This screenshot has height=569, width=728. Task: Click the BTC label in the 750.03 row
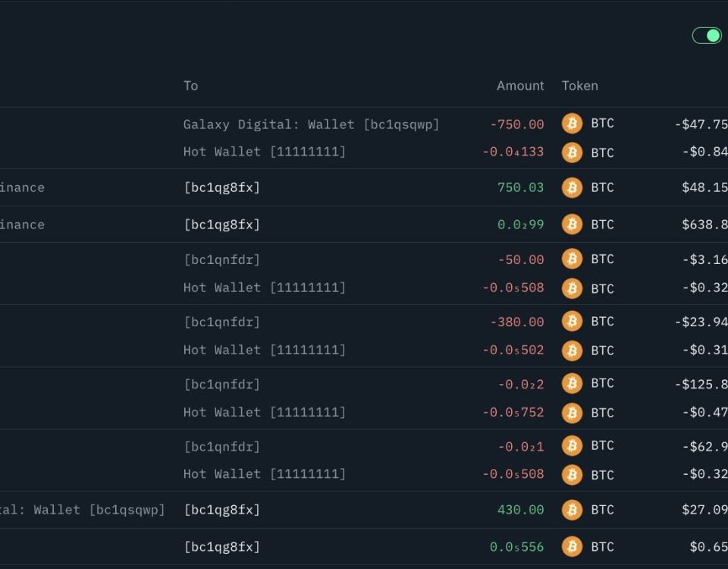point(602,187)
